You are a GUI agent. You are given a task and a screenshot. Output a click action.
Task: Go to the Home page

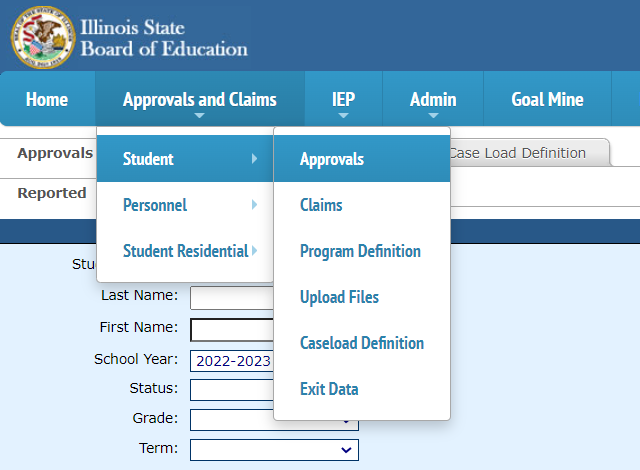[x=47, y=99]
